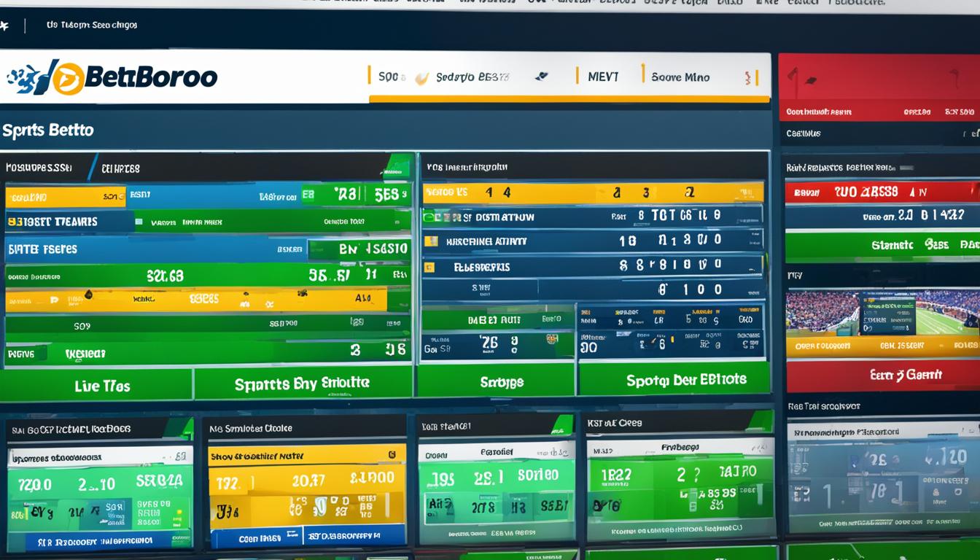The width and height of the screenshot is (980, 560).
Task: Click the green corner icon on the KST alE Cres card
Action: (x=761, y=422)
